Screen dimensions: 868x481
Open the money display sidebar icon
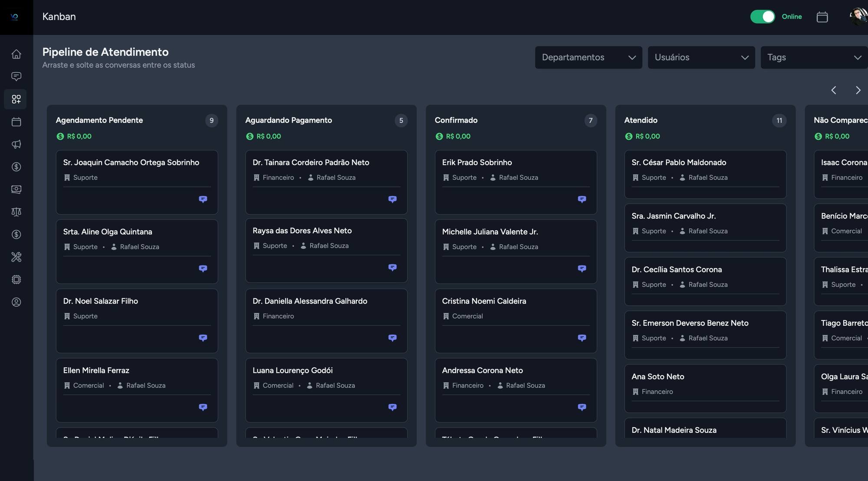[16, 190]
